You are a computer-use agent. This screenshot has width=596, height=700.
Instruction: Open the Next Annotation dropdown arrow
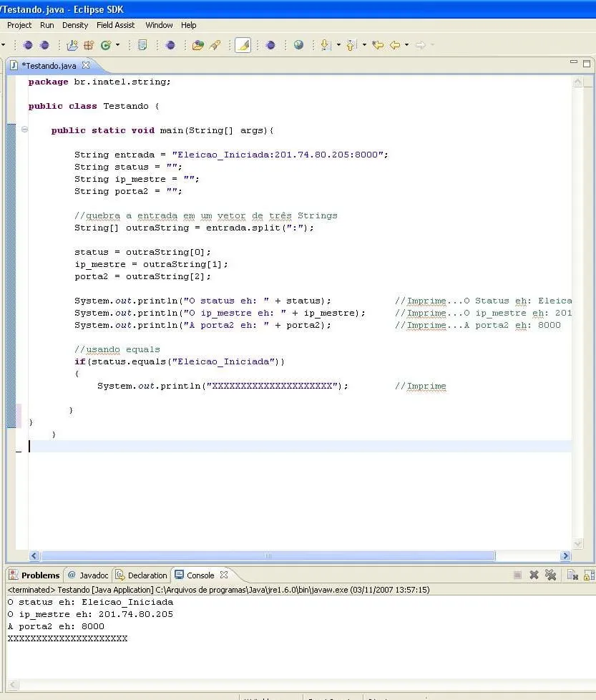[x=338, y=45]
